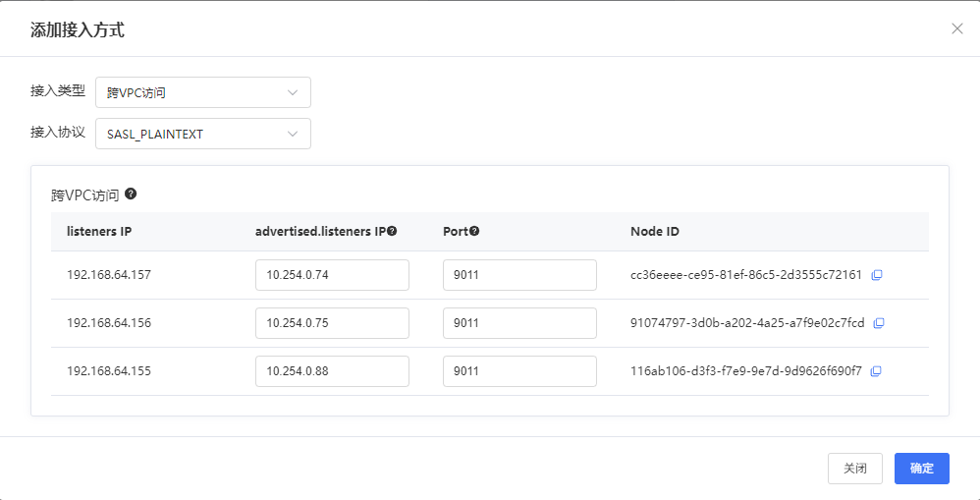Click the listeners IP cell 192.168.64.157
The image size is (980, 500).
(109, 275)
